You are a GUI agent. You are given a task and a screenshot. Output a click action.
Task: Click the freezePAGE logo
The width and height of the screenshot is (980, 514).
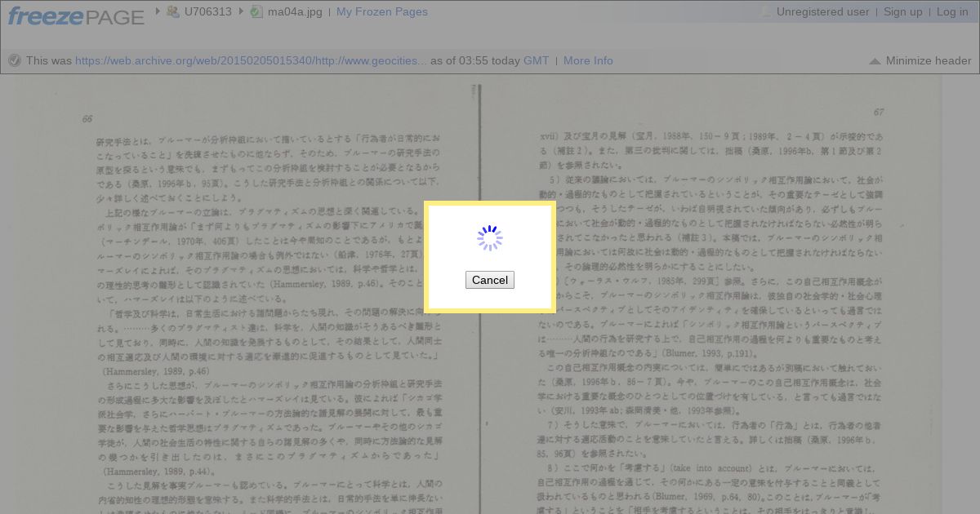pyautogui.click(x=76, y=16)
